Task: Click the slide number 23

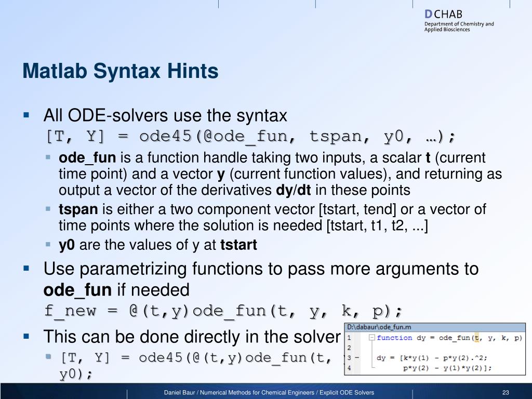Action: tap(506, 393)
